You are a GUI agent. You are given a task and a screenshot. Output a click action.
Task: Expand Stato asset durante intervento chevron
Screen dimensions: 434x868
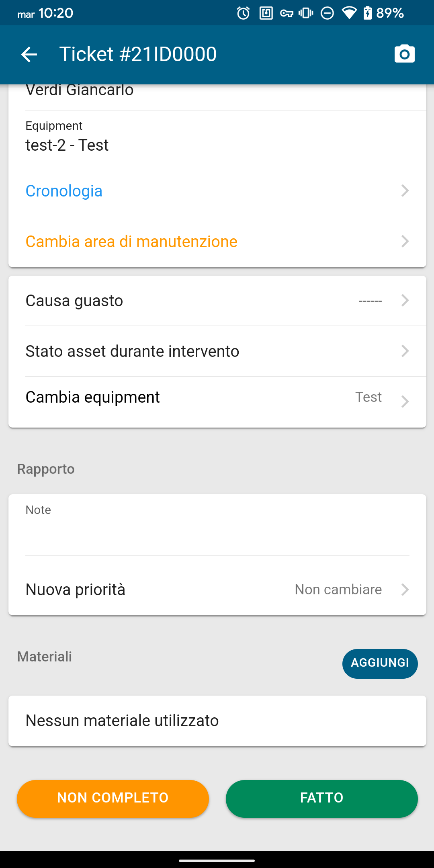coord(405,351)
